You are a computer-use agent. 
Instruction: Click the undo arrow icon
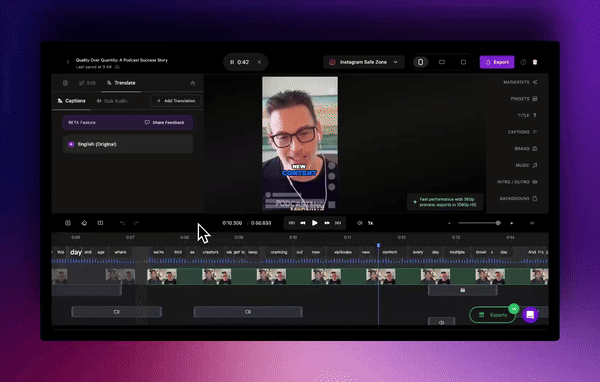(x=122, y=223)
